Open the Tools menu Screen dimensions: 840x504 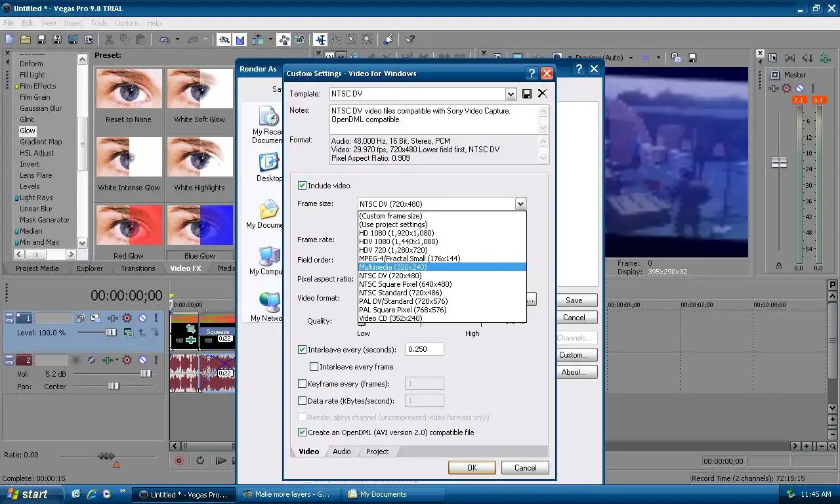click(x=99, y=23)
